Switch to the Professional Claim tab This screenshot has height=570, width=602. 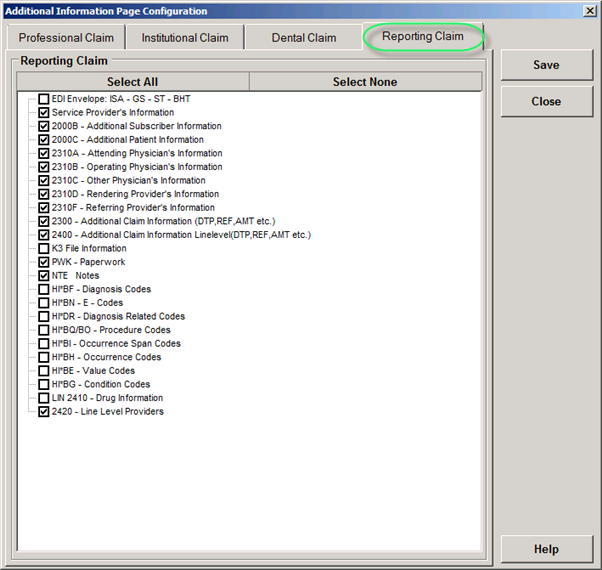[x=66, y=38]
